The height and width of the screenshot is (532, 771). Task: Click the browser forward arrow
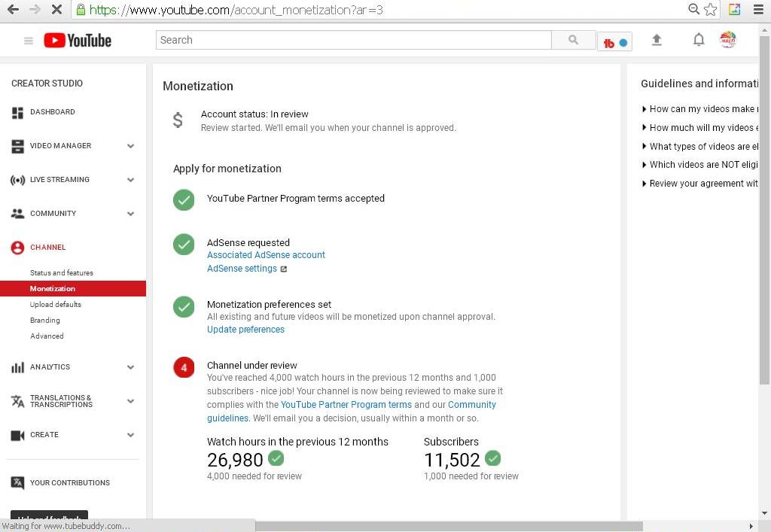pos(35,9)
